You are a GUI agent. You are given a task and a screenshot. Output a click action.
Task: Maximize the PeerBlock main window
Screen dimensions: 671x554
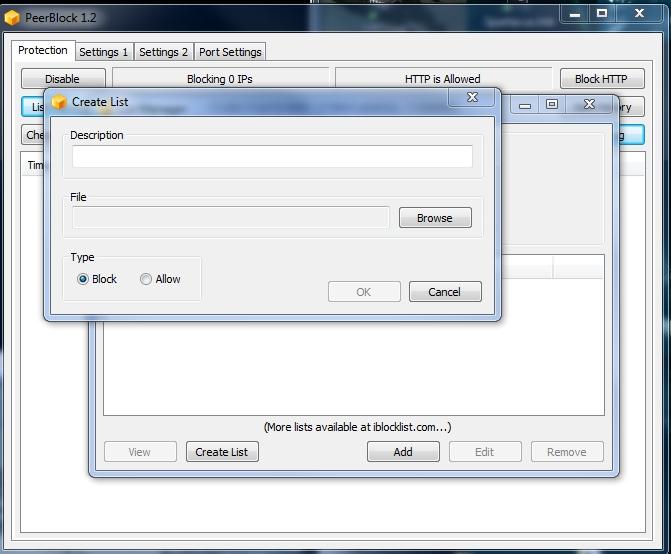click(x=602, y=14)
